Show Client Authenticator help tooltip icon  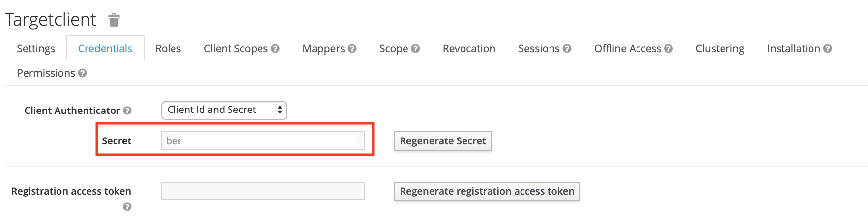[127, 111]
